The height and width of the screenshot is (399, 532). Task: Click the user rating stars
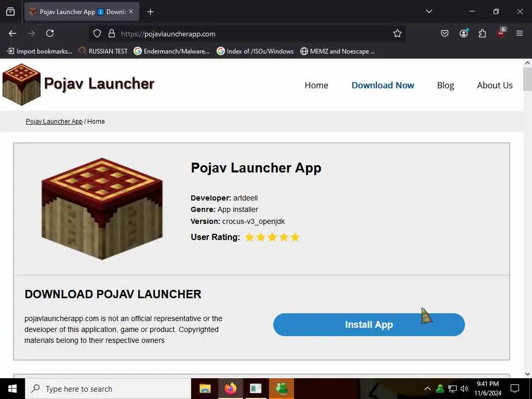point(272,237)
